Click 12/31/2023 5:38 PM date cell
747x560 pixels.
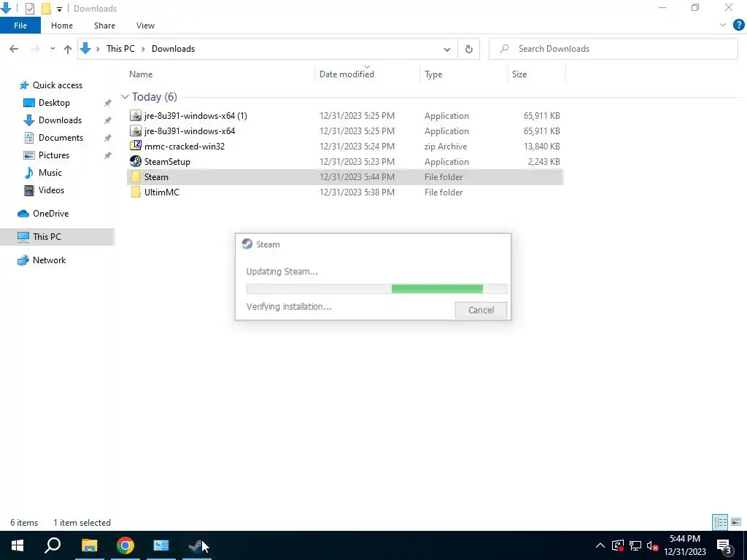click(x=357, y=192)
